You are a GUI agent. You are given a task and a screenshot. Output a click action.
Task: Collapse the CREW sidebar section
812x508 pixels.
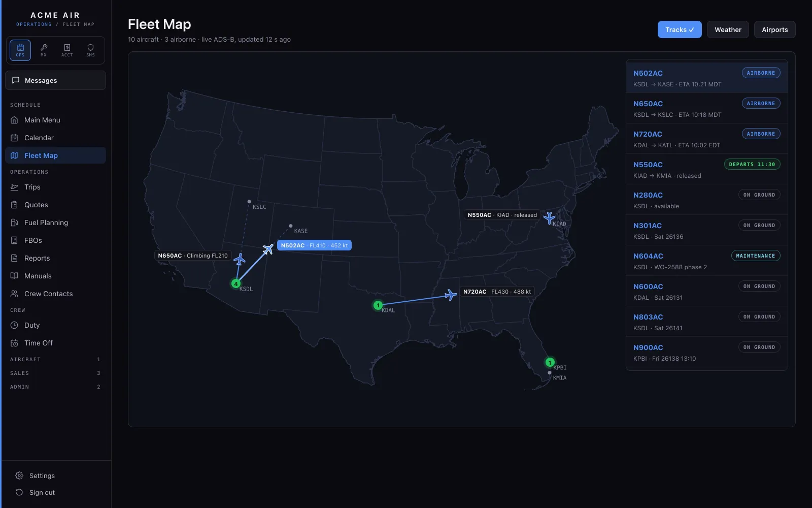(x=55, y=310)
